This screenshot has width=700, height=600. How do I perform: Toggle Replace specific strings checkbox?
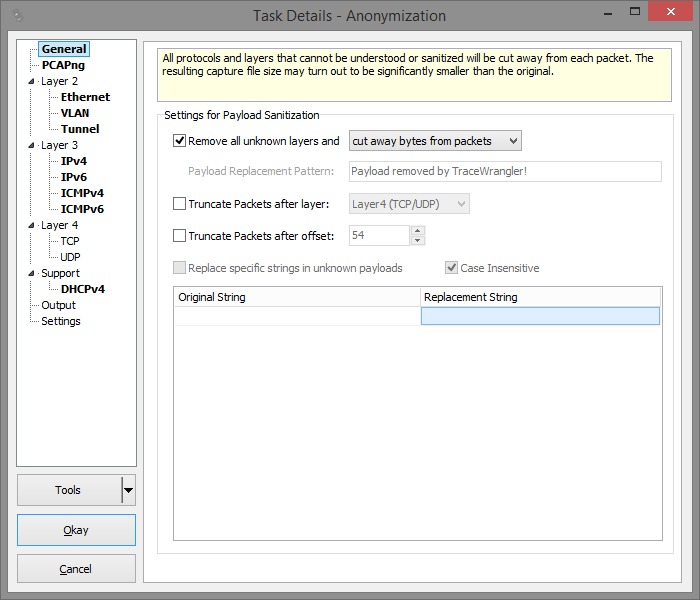tap(179, 268)
